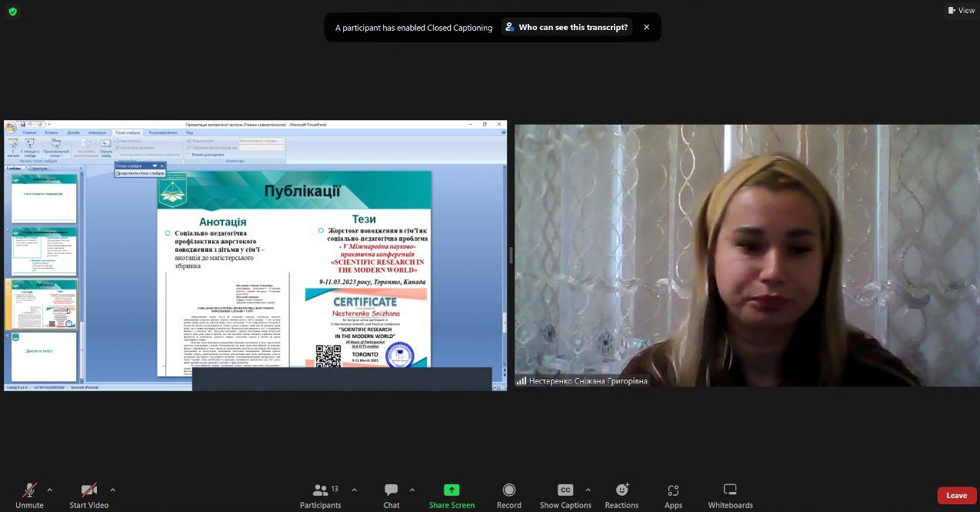The width and height of the screenshot is (980, 512).
Task: Open the Participants panel
Action: [x=321, y=490]
